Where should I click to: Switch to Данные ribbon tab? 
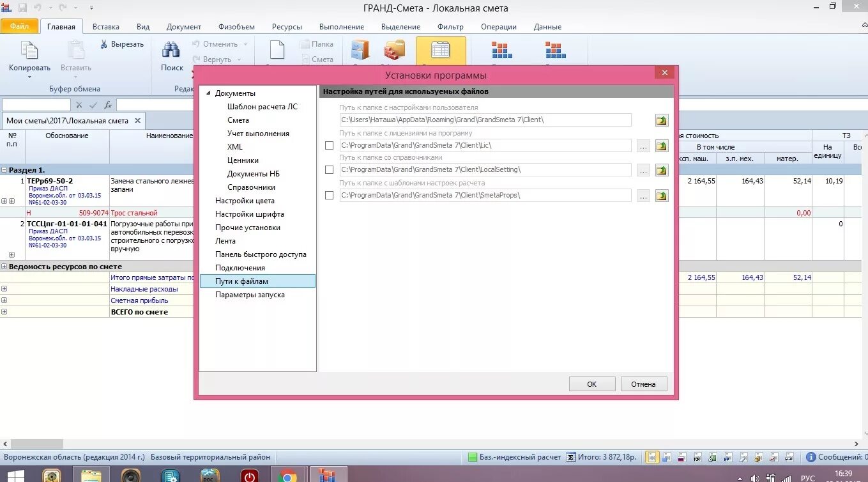(x=547, y=27)
